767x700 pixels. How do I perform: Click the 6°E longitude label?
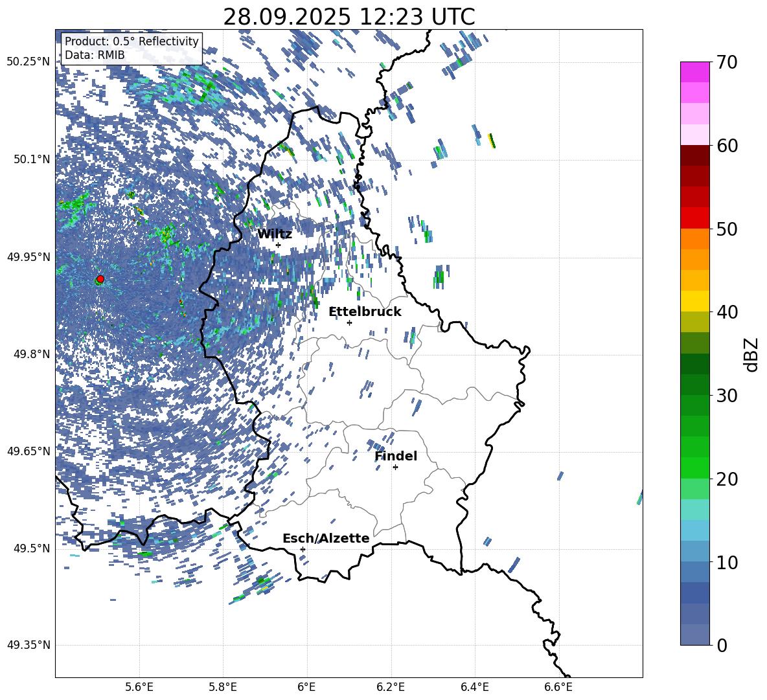[307, 687]
